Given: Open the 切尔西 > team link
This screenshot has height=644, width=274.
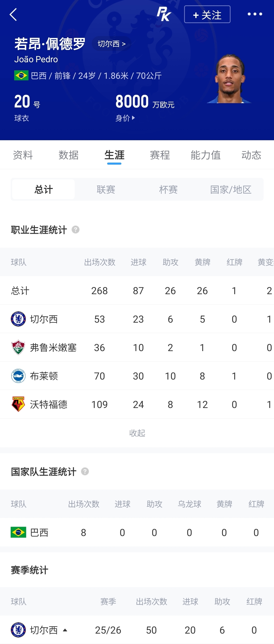Looking at the screenshot, I should pyautogui.click(x=111, y=44).
